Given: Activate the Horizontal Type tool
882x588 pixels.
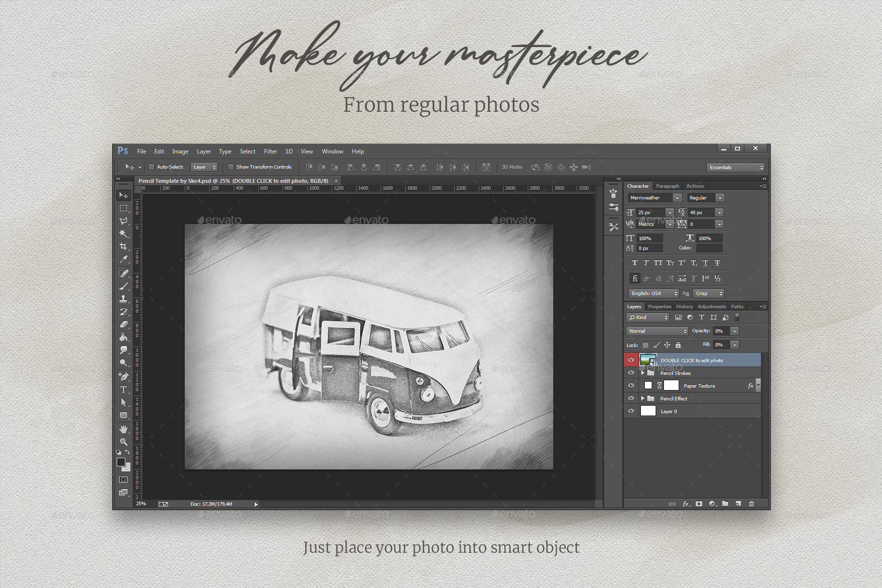Looking at the screenshot, I should tap(123, 389).
